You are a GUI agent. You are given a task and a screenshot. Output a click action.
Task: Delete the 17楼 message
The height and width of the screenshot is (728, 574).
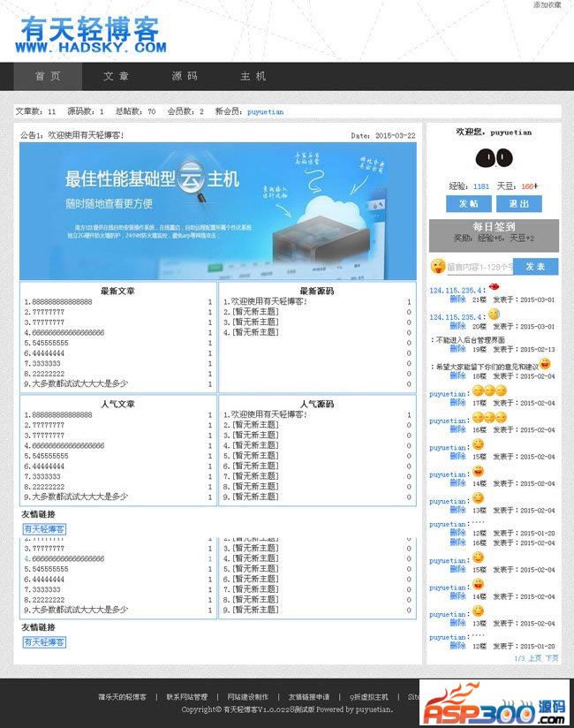click(x=457, y=403)
